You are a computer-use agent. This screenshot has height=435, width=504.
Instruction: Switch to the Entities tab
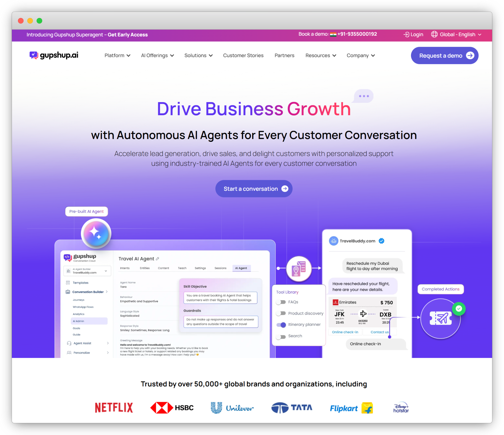[x=145, y=268]
